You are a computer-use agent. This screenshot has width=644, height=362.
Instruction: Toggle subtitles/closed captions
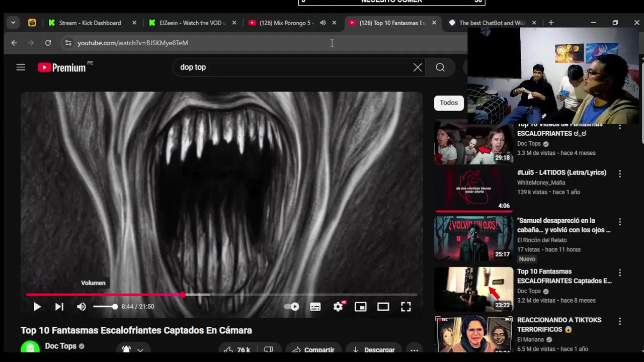[315, 307]
